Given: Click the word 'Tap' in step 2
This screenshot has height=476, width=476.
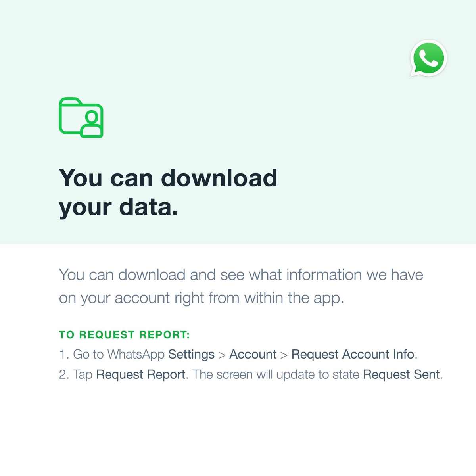Looking at the screenshot, I should click(83, 374).
